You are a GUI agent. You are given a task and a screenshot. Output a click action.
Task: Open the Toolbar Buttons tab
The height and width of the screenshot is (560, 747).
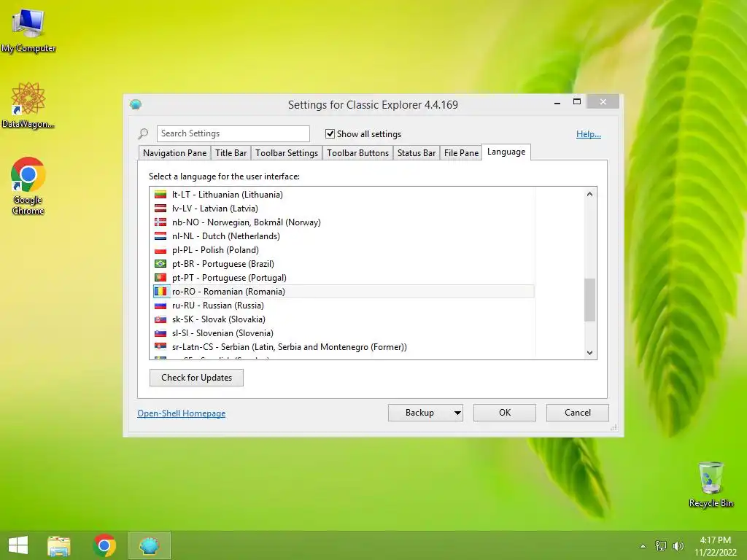pos(357,153)
